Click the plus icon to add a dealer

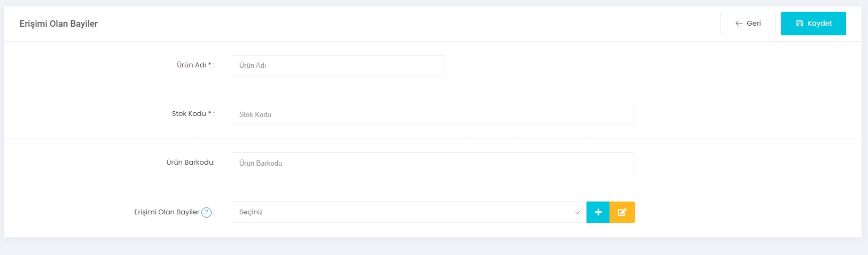(598, 212)
